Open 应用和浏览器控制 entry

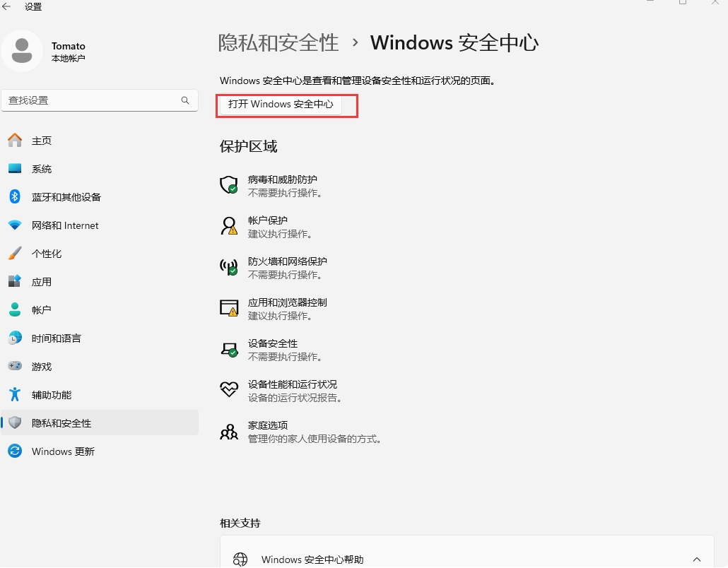(x=274, y=309)
